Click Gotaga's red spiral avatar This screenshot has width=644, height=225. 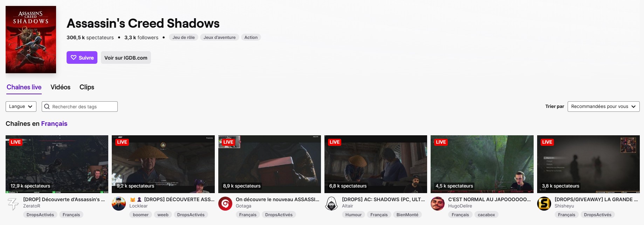click(225, 204)
